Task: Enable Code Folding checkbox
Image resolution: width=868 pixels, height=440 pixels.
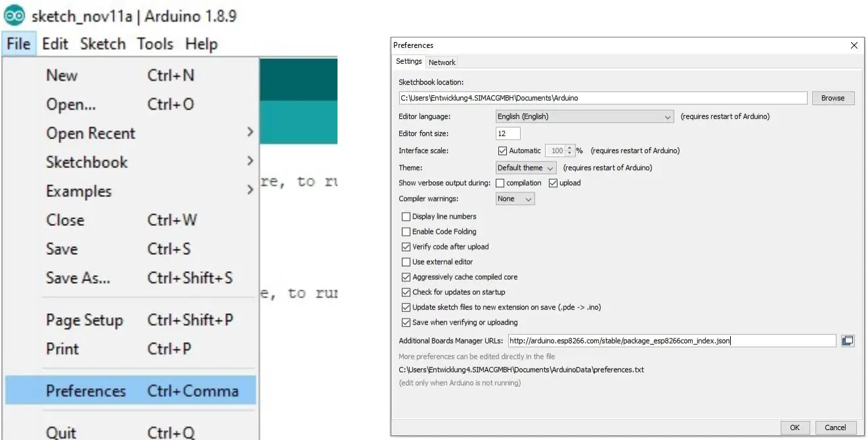Action: coord(406,231)
